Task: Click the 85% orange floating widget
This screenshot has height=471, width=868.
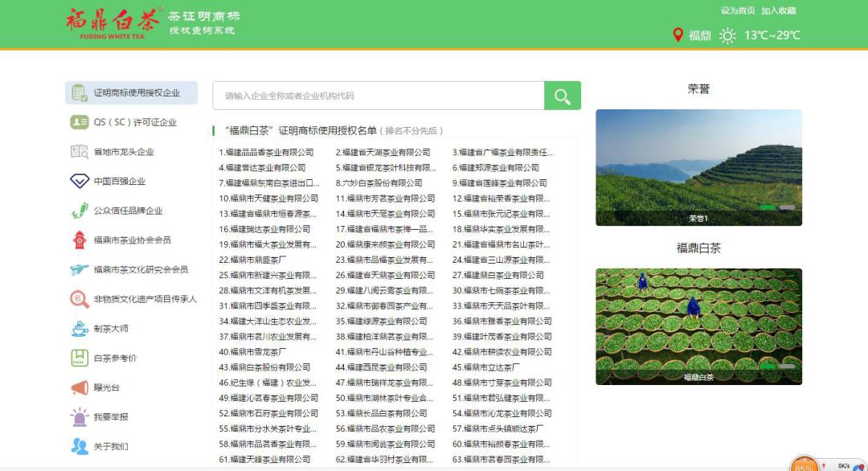Action: tap(805, 464)
